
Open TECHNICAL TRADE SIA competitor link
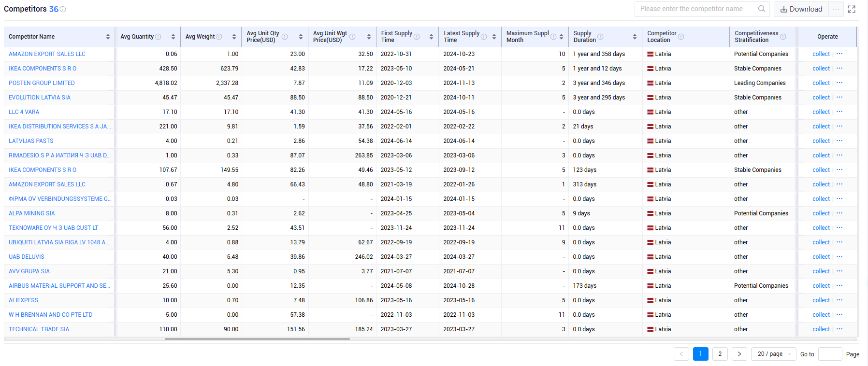(x=39, y=329)
